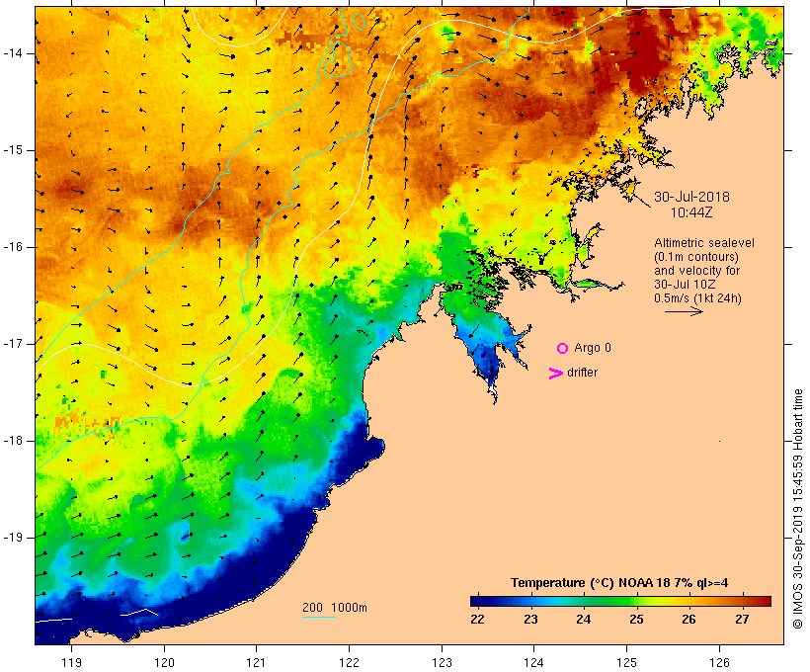This screenshot has width=810, height=672.
Task: Click the '10:44Z' time label
Action: point(691,212)
